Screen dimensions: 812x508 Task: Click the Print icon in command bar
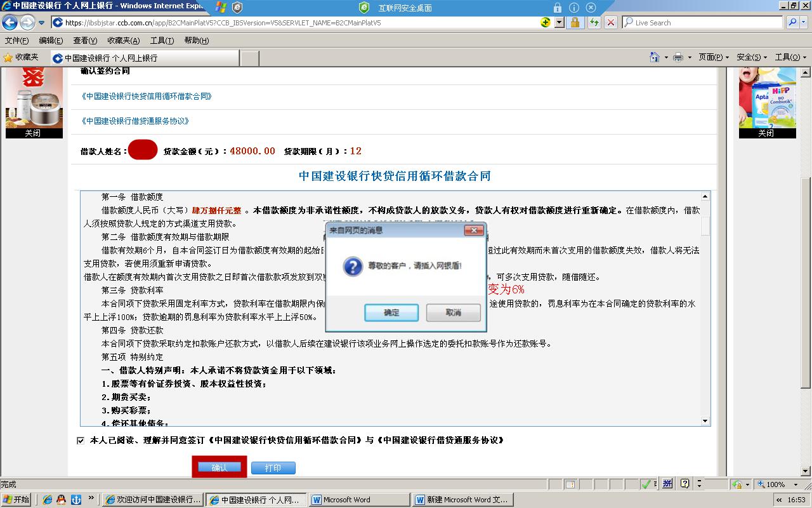pos(678,57)
